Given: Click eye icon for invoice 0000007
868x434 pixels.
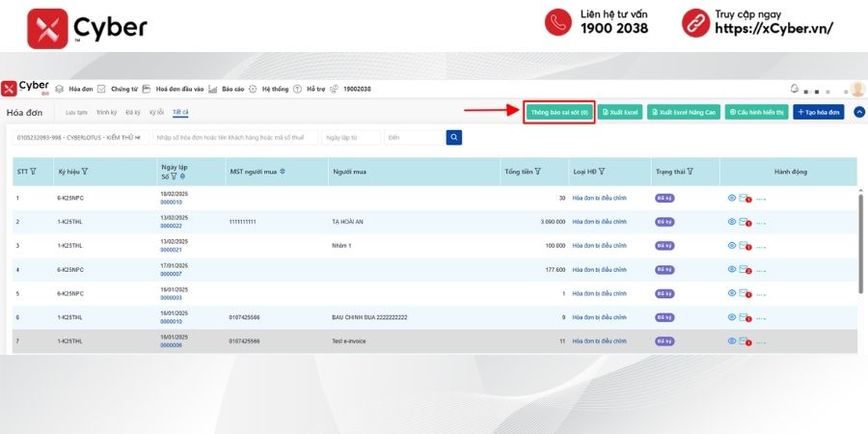Looking at the screenshot, I should point(731,269).
